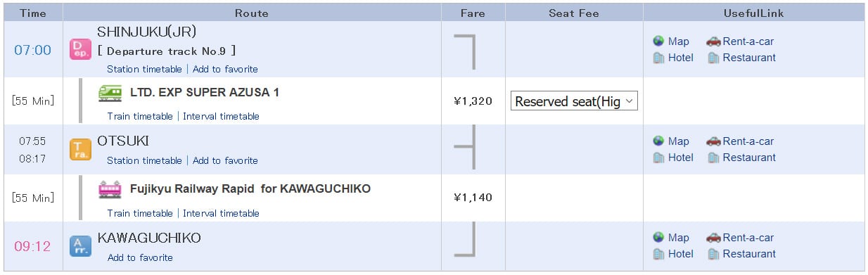Click the orange Tra. transfer icon
The height and width of the screenshot is (275, 868).
pos(80,150)
